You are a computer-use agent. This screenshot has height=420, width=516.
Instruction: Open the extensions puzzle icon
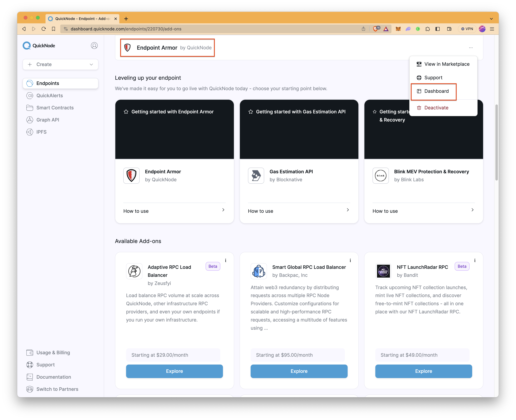(x=428, y=29)
